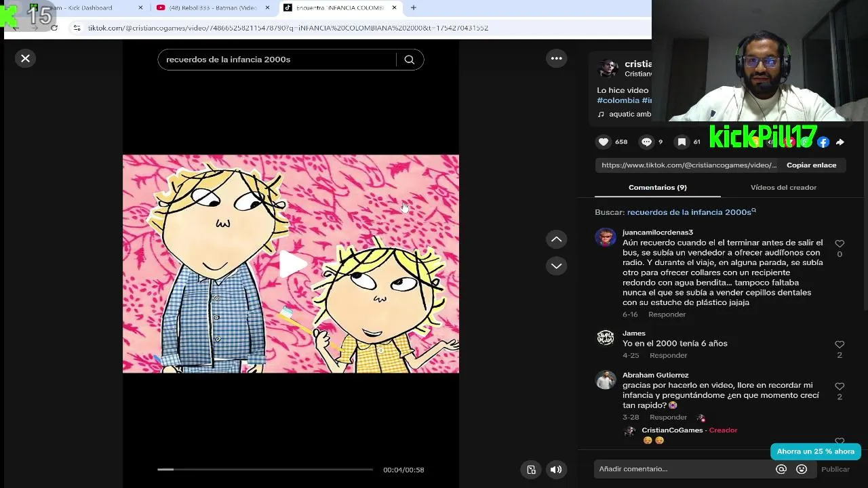Close the TikTok browser tab
The height and width of the screenshot is (488, 868).
[x=394, y=7]
